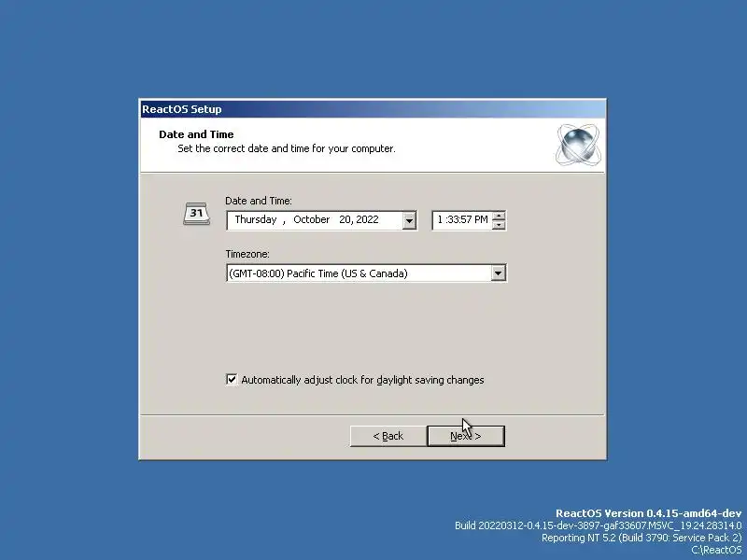Screen dimensions: 747x560
Task: Expand the Timezone dropdown list
Action: pyautogui.click(x=498, y=273)
